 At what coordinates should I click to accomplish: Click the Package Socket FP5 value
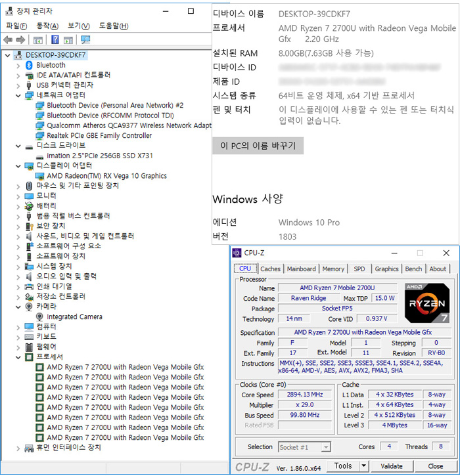click(x=337, y=309)
